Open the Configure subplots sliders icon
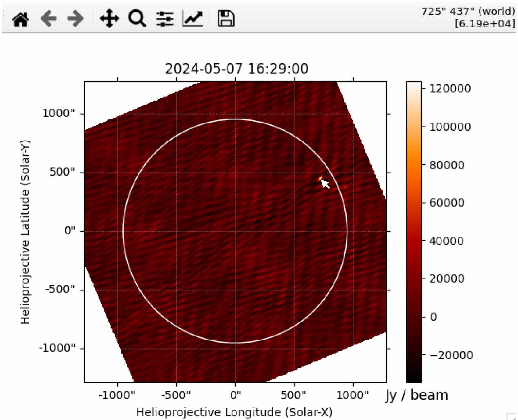The width and height of the screenshot is (518, 420). (165, 19)
